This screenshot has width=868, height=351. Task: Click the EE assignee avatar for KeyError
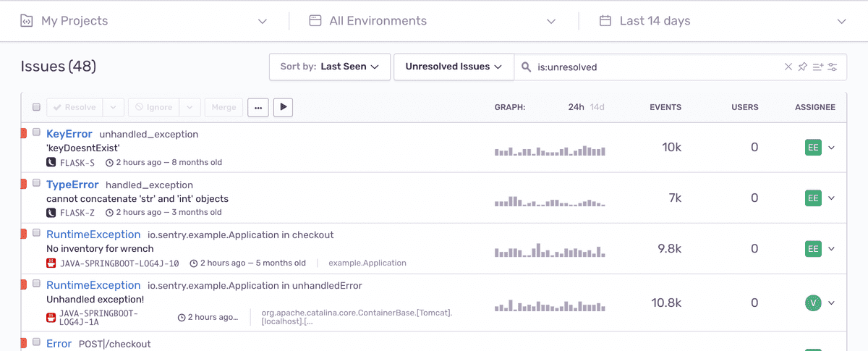pos(813,148)
